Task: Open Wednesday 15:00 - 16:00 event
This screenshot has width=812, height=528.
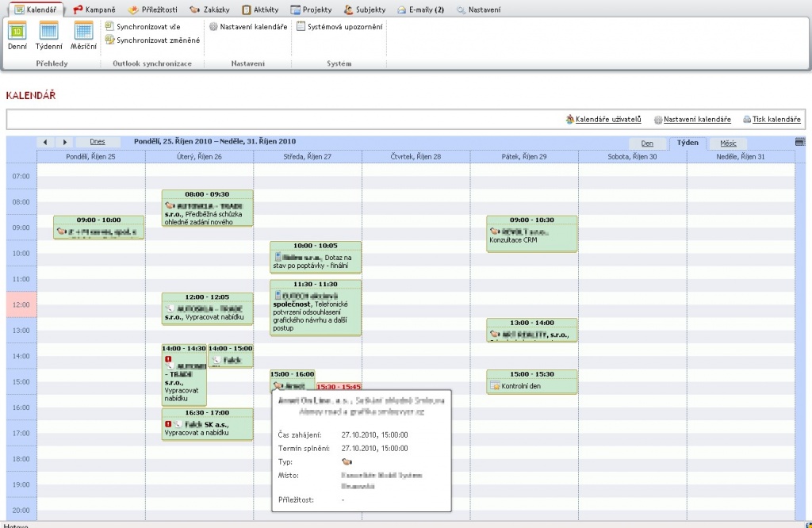Action: click(x=292, y=380)
